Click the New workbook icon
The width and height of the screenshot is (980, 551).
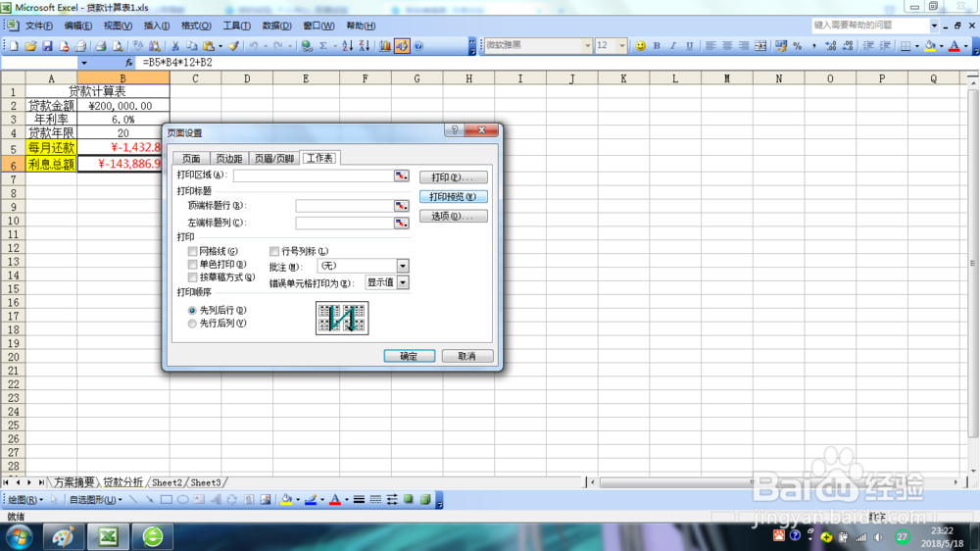point(15,46)
